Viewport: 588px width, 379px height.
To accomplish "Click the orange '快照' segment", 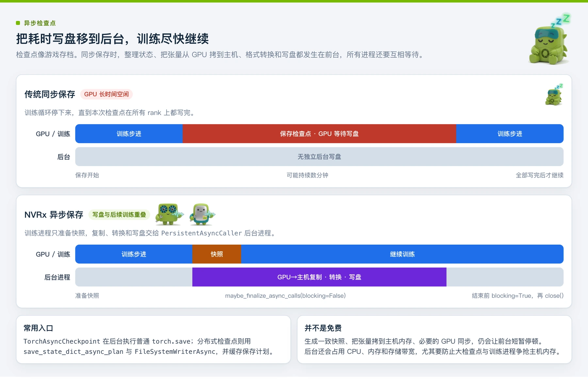I will pos(217,254).
